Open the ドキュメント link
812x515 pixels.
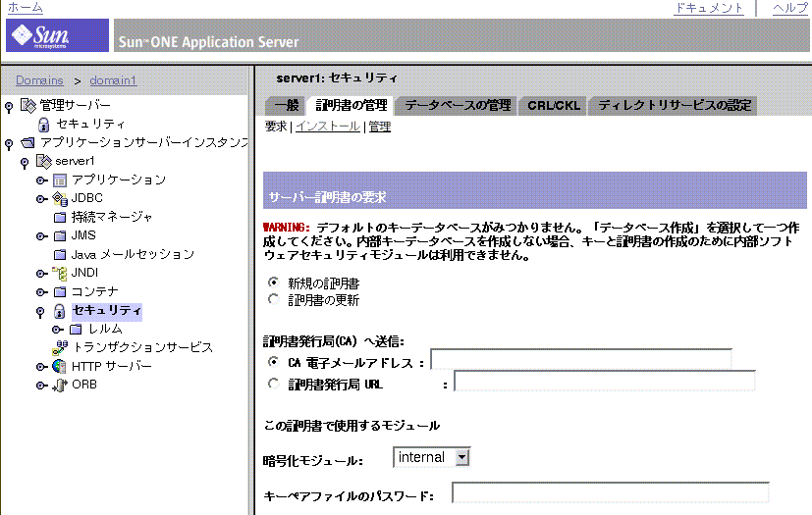tap(709, 8)
